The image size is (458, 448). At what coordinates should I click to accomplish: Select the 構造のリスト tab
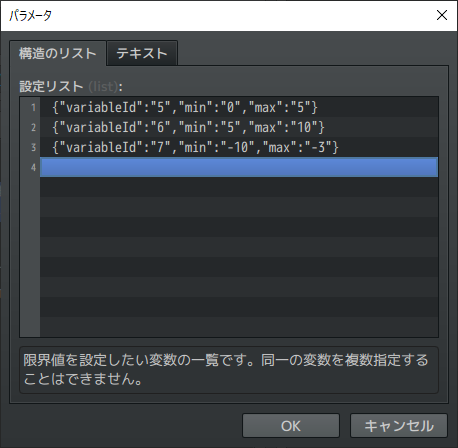click(58, 53)
